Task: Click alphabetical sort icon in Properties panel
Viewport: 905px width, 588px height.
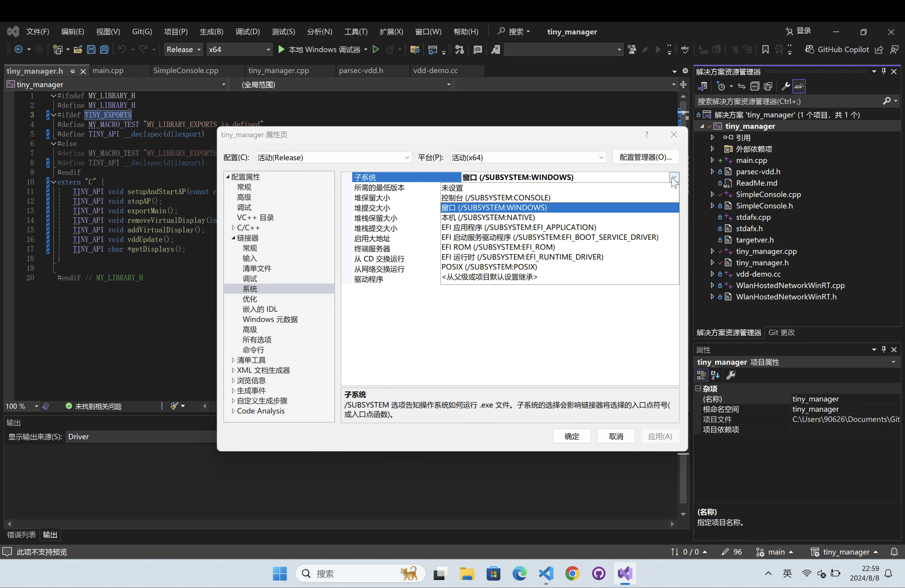Action: 715,375
